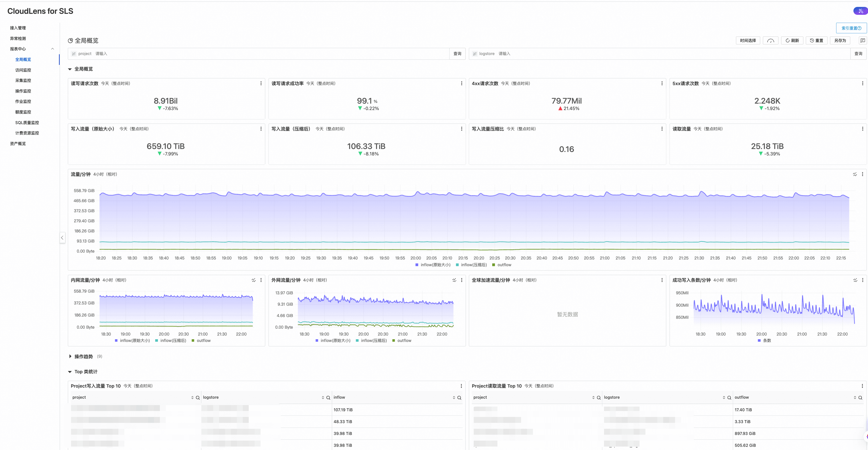
Task: Click the purple assistant icon in top-right corner
Action: point(860,11)
